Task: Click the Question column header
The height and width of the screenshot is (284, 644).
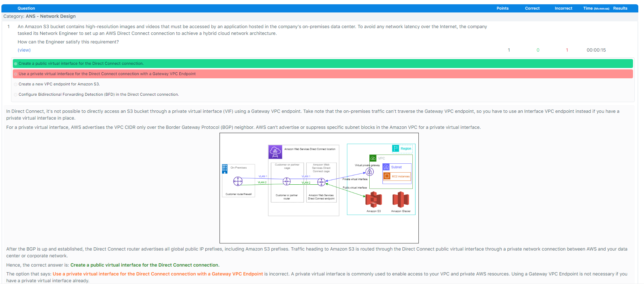Action: click(26, 8)
